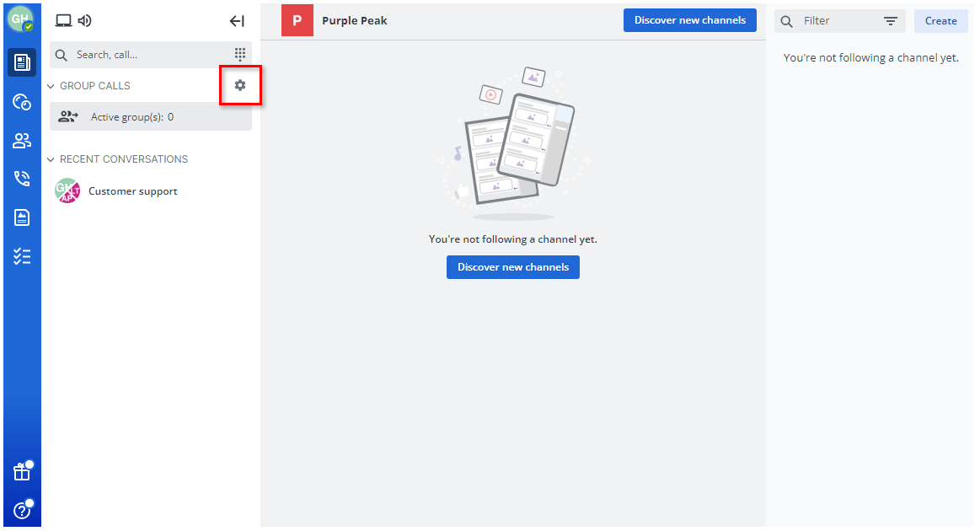The height and width of the screenshot is (531, 980).
Task: Open the news feed sidebar icon
Action: click(x=22, y=62)
